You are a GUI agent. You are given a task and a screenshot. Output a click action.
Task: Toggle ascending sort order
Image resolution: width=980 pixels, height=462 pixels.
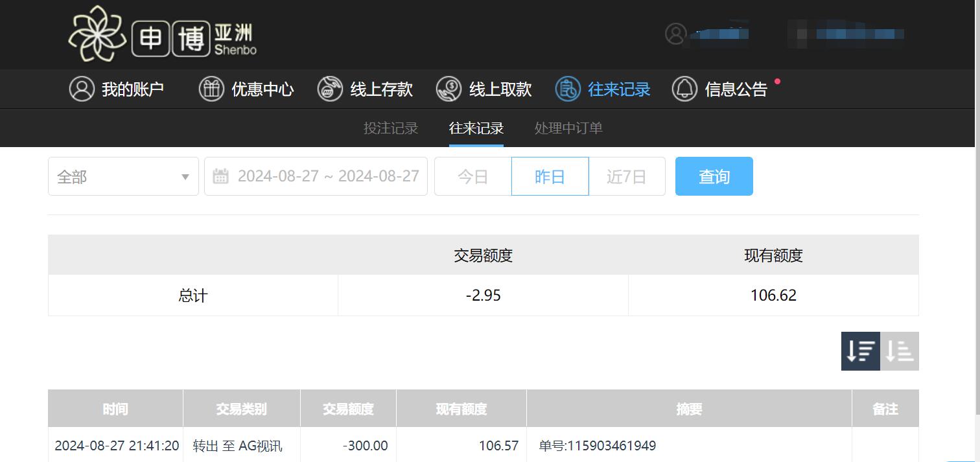point(900,351)
